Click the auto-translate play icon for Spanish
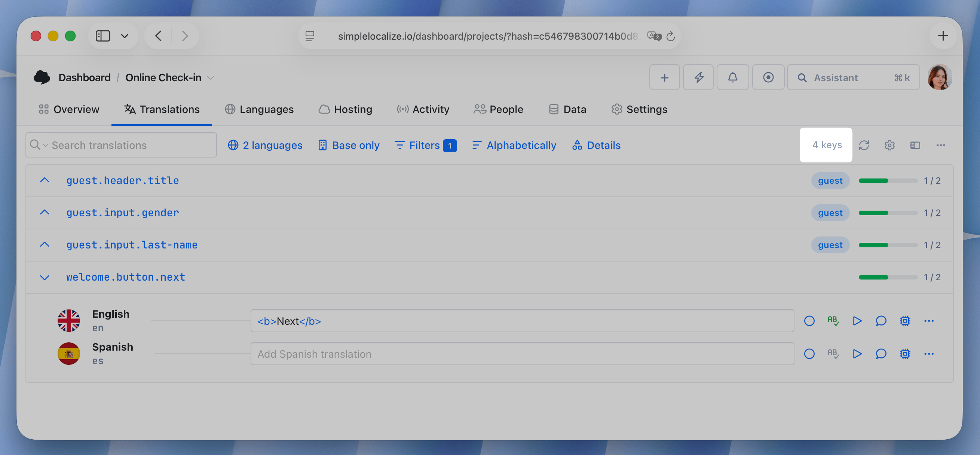 [857, 354]
